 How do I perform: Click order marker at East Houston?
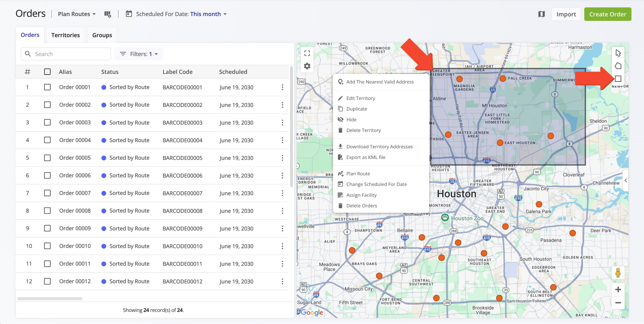(x=500, y=143)
